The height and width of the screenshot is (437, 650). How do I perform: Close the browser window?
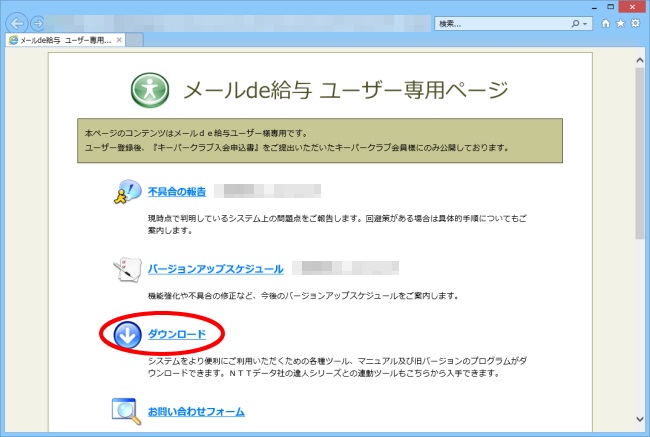[632, 7]
